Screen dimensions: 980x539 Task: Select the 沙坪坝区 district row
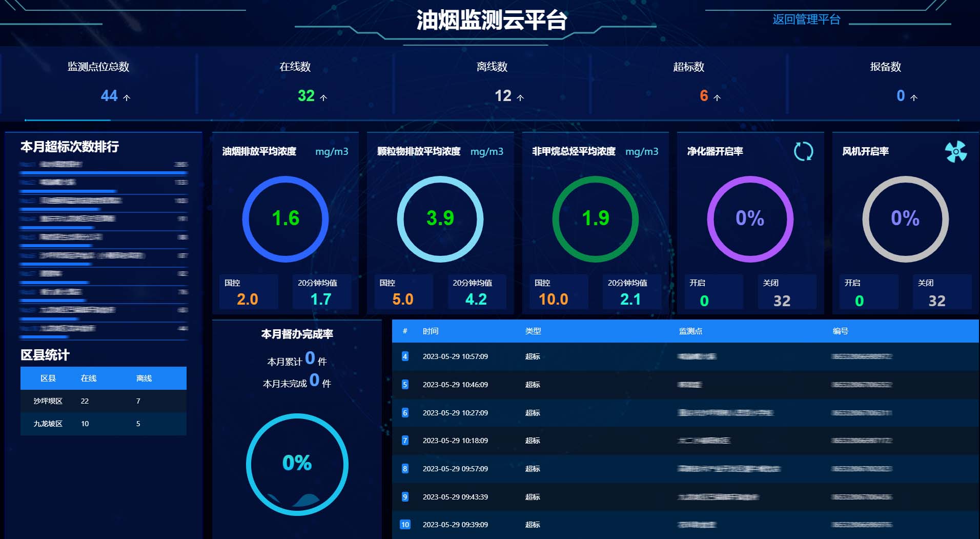click(103, 401)
